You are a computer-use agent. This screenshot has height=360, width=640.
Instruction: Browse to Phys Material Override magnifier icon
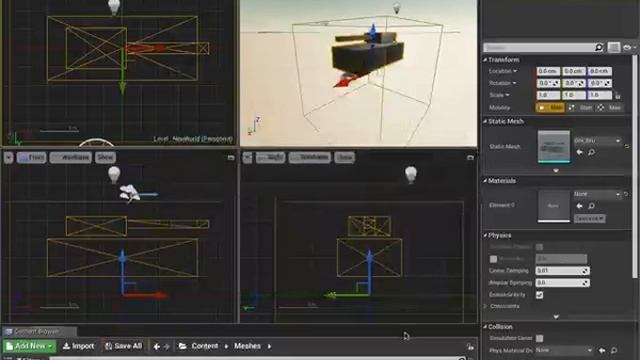(x=614, y=351)
